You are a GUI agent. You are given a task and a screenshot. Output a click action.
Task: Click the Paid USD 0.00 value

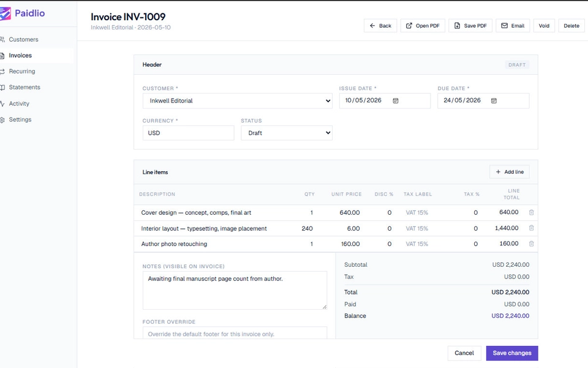pyautogui.click(x=516, y=304)
